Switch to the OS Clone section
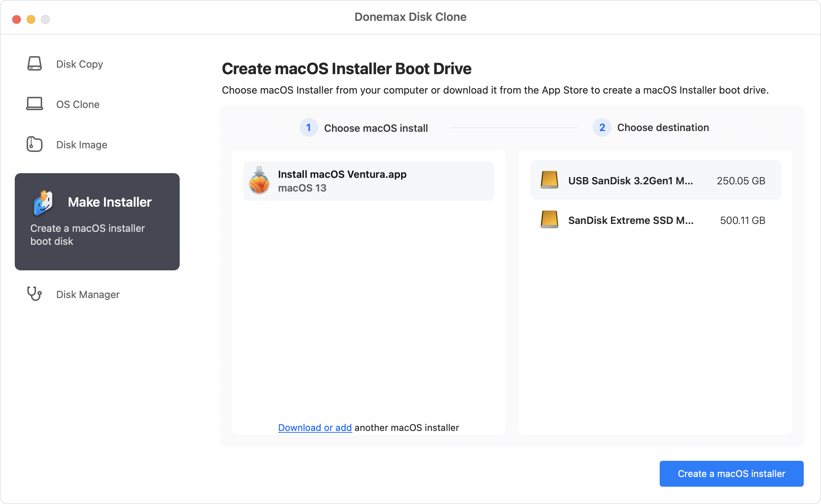The image size is (821, 504). (x=78, y=104)
